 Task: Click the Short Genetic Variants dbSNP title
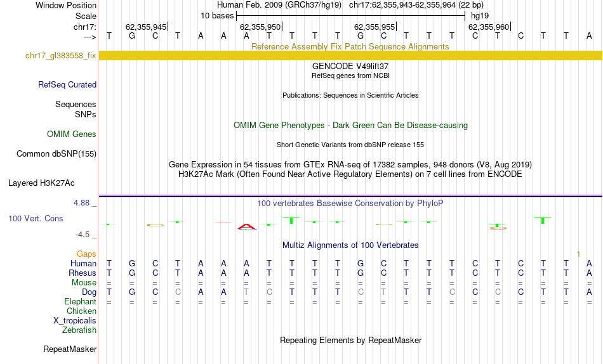pyautogui.click(x=350, y=145)
